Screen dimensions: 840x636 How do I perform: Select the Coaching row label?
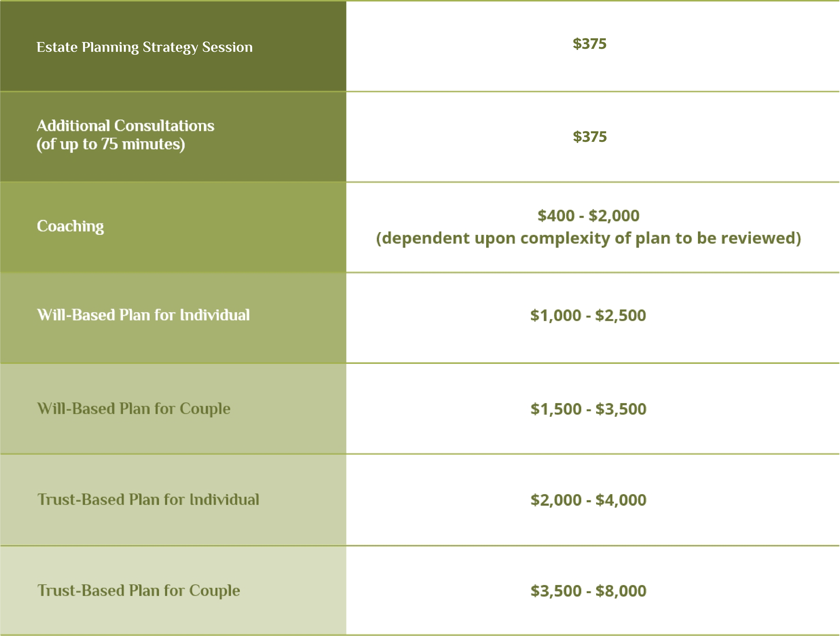(70, 226)
